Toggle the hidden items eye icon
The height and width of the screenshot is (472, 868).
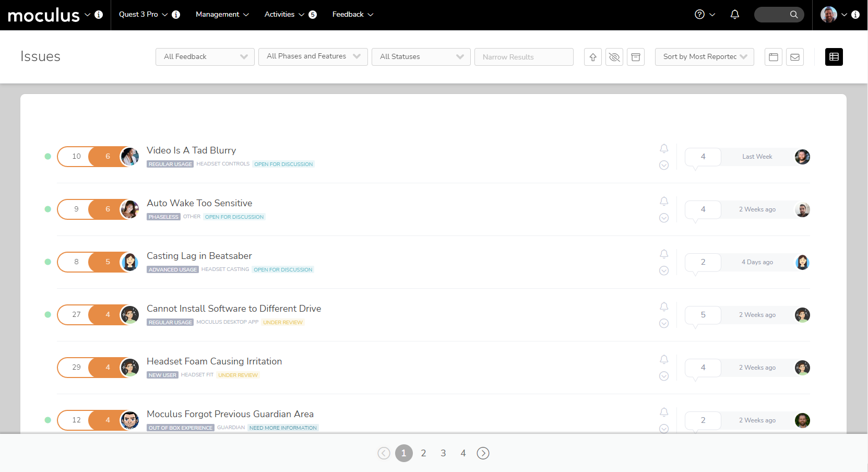[614, 57]
